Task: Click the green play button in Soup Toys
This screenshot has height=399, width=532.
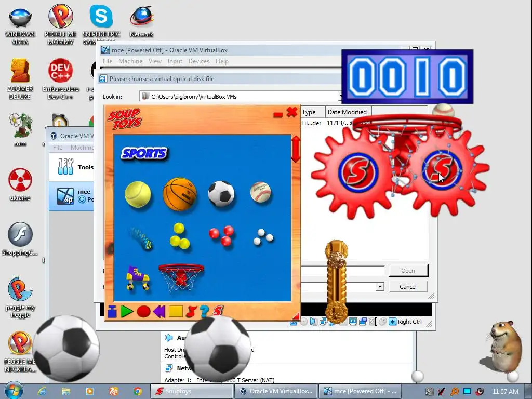Action: coord(127,312)
